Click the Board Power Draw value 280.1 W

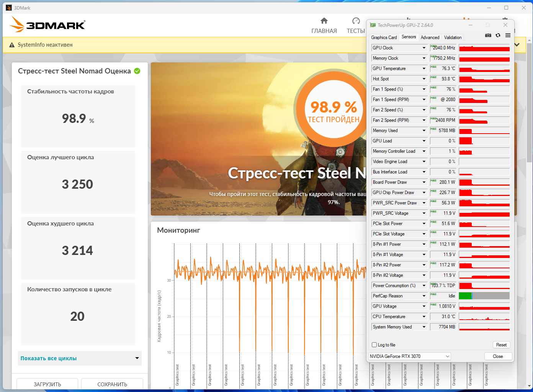(444, 182)
